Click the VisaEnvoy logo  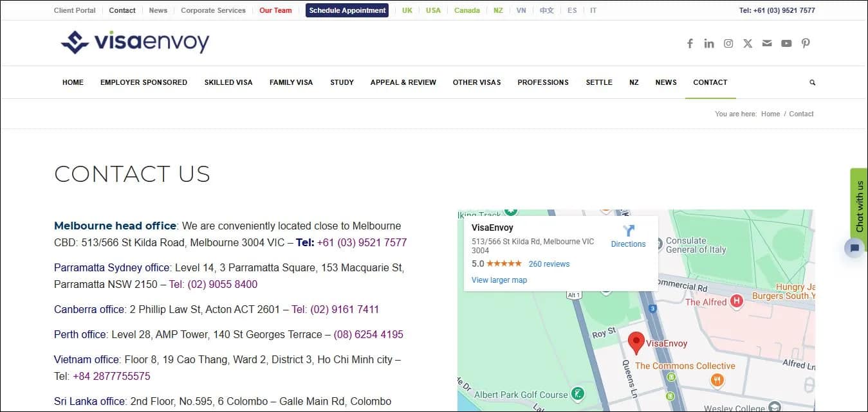135,42
